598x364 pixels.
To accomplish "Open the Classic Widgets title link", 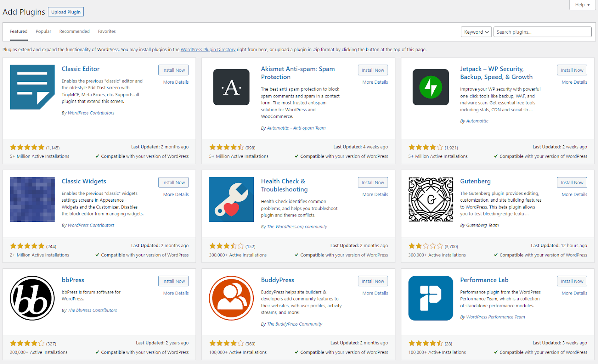I will pyautogui.click(x=84, y=181).
